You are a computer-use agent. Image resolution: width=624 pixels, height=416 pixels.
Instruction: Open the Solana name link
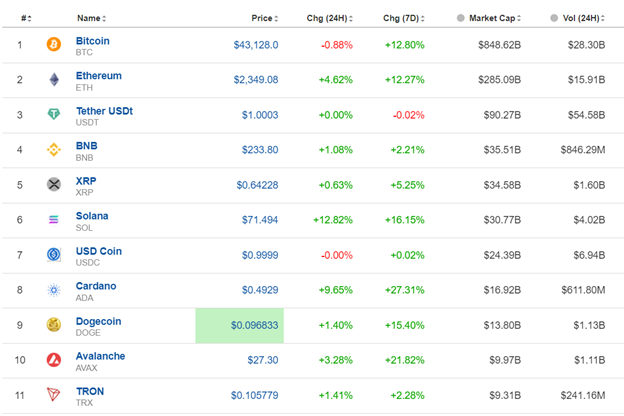coord(92,216)
